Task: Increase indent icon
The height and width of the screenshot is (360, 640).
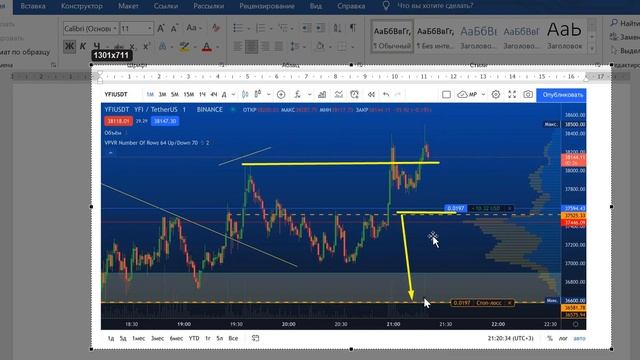Action: (x=321, y=28)
